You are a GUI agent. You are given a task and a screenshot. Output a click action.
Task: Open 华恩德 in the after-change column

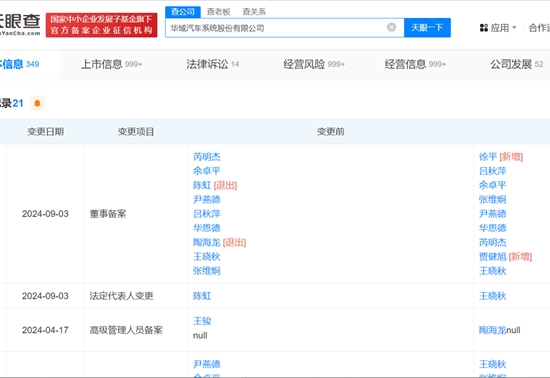492,228
